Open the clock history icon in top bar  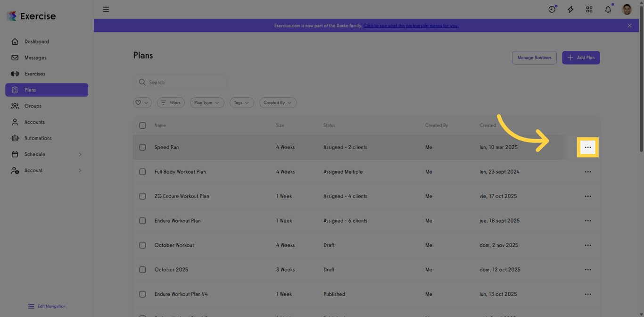click(552, 9)
